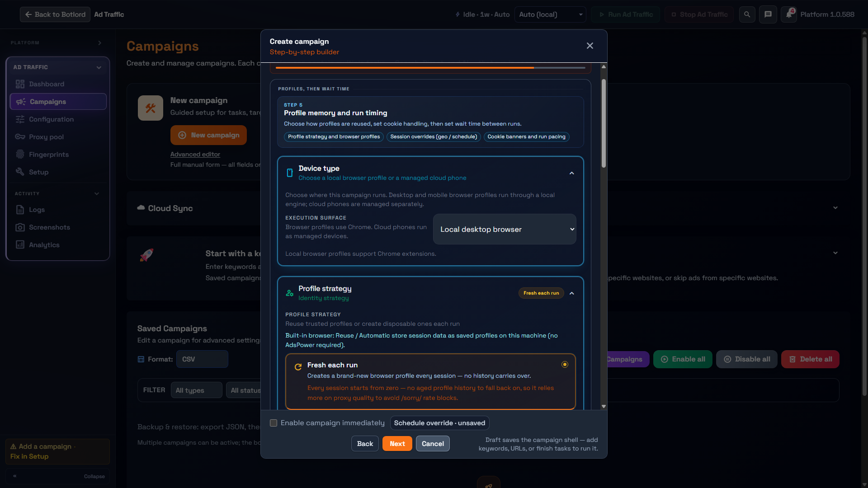Image resolution: width=868 pixels, height=488 pixels.
Task: Open the Configuration sidebar item
Action: 58,119
